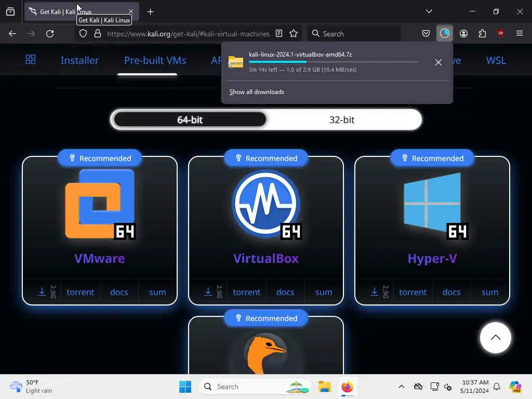Open the notifications bell

[497, 387]
